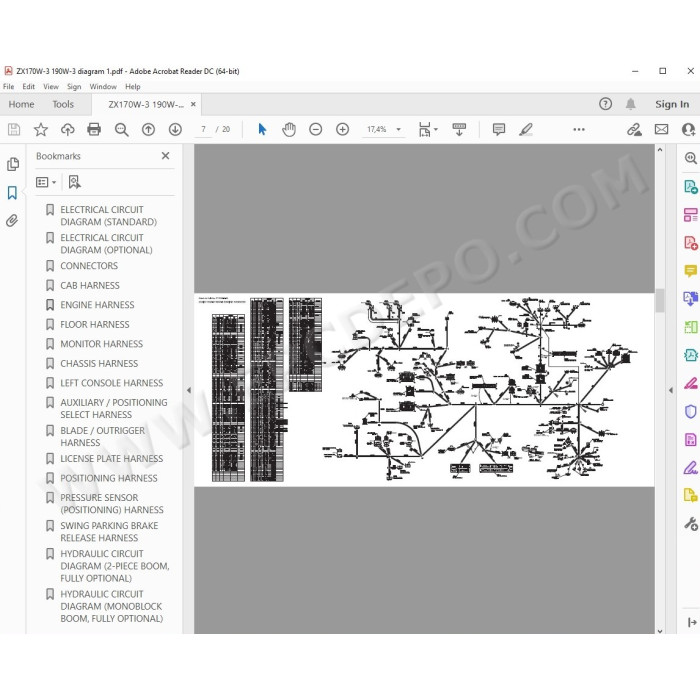
Task: Open search enhance tool in right rail
Action: point(691,158)
